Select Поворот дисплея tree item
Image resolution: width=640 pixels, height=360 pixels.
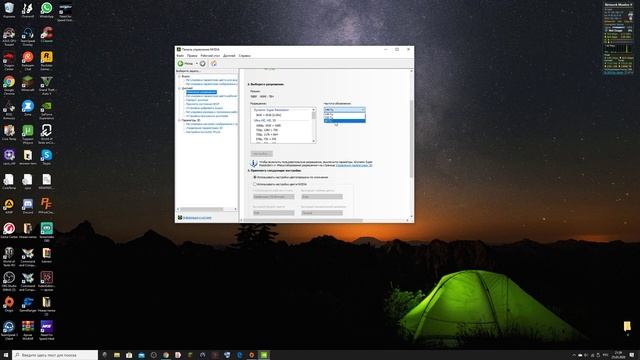(x=197, y=100)
